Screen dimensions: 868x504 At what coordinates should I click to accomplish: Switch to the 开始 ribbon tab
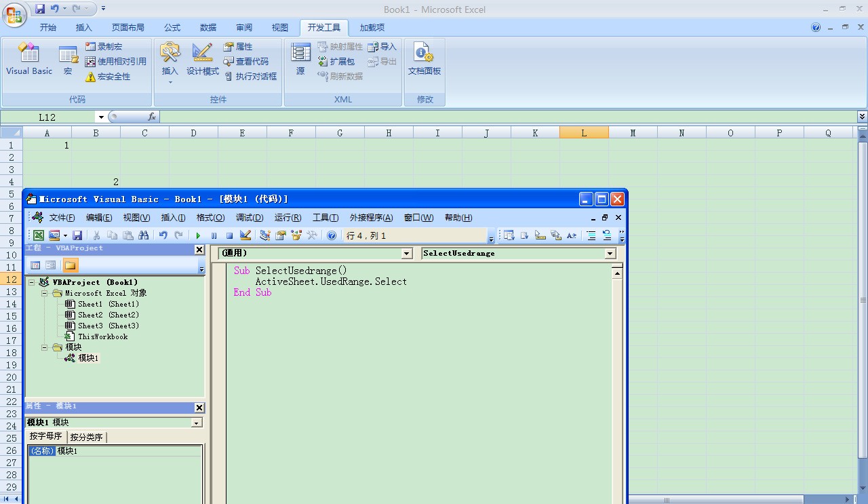(x=48, y=28)
